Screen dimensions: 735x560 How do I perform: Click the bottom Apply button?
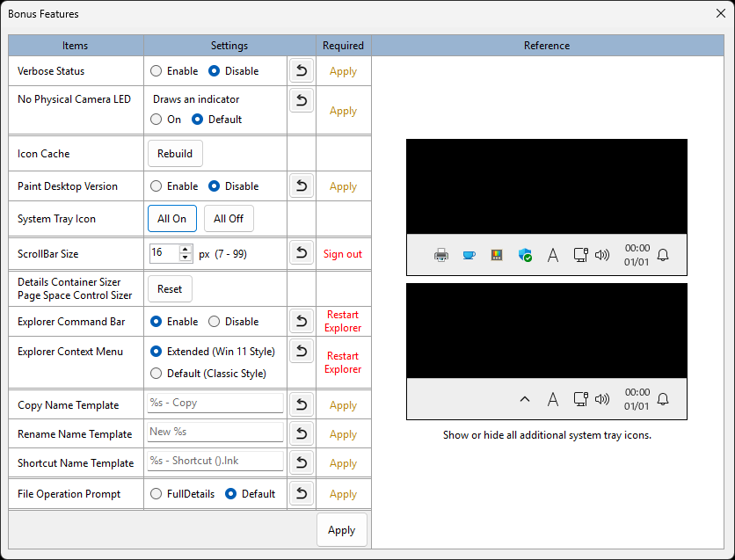[342, 530]
